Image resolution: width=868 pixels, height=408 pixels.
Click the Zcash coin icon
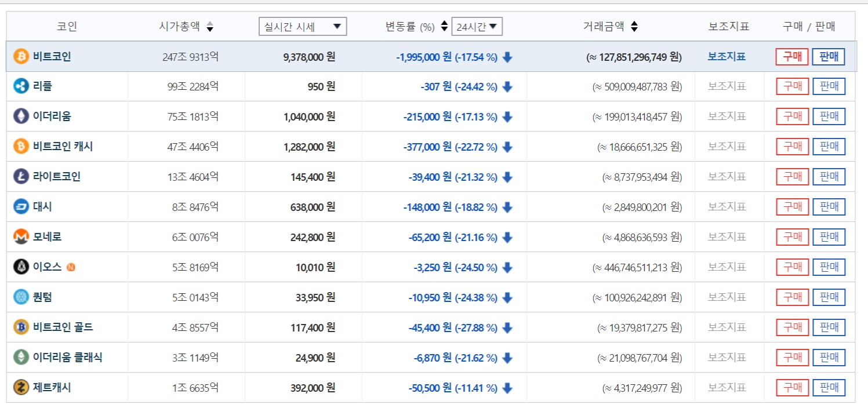tap(21, 387)
